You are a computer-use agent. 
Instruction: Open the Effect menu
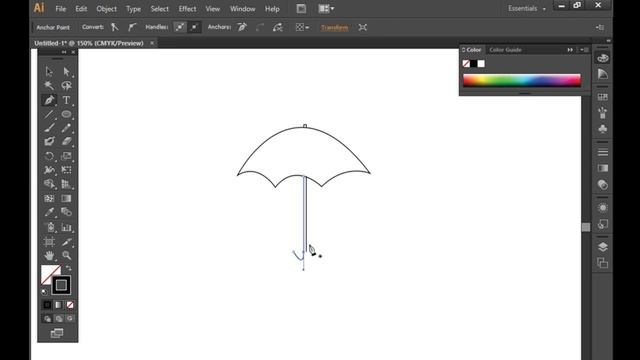pyautogui.click(x=187, y=9)
